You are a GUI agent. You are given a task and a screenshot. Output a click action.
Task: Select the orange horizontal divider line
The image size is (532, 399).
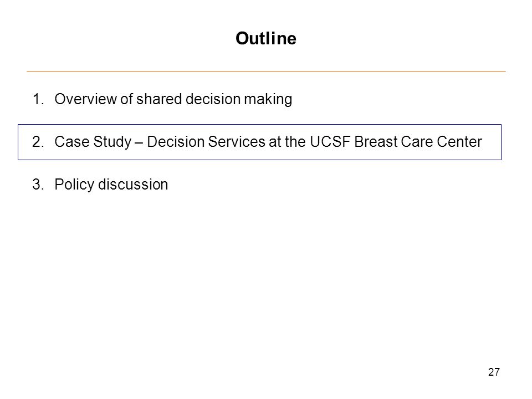[x=266, y=71]
